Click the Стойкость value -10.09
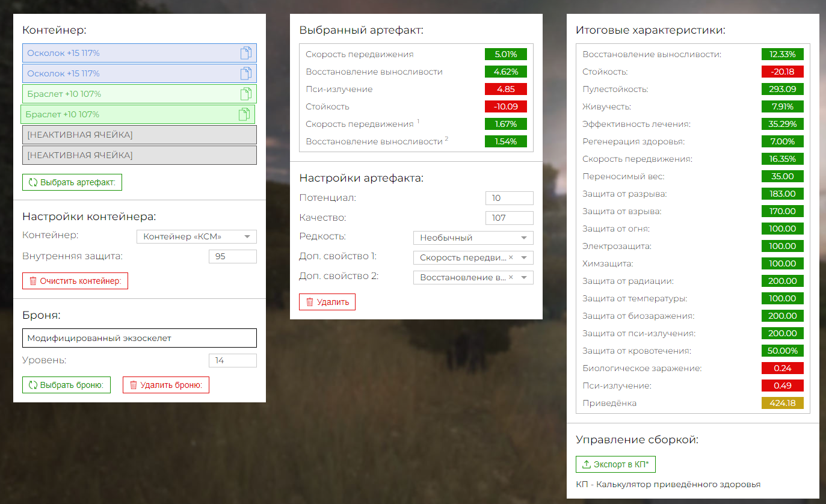Viewport: 826px width, 504px height. click(x=506, y=106)
